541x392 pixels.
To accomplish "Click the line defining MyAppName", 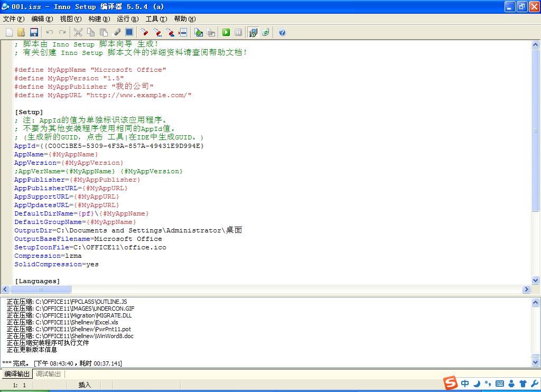I will [90, 70].
